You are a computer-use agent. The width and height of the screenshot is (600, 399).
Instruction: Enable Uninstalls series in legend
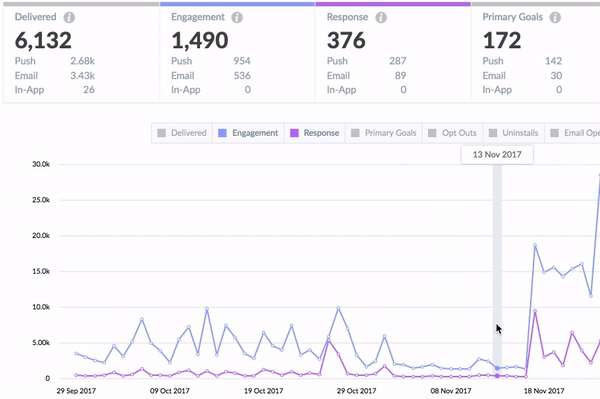(514, 133)
